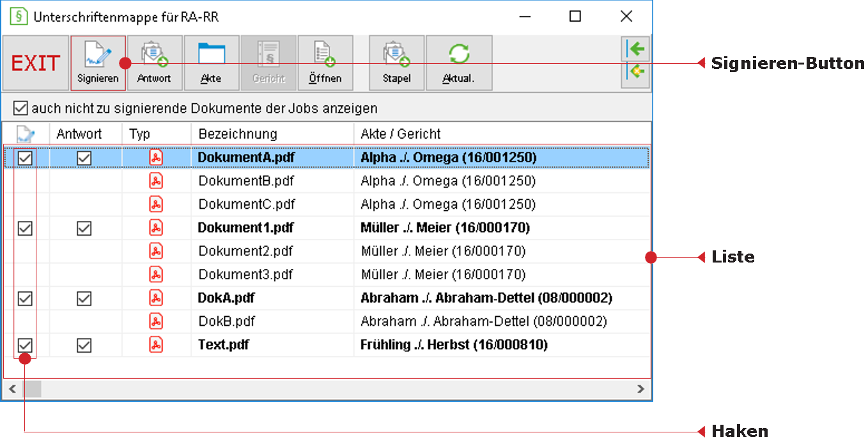Screen dimensions: 868x442
Task: Select the Dokument3.pdf name
Action: 245,275
